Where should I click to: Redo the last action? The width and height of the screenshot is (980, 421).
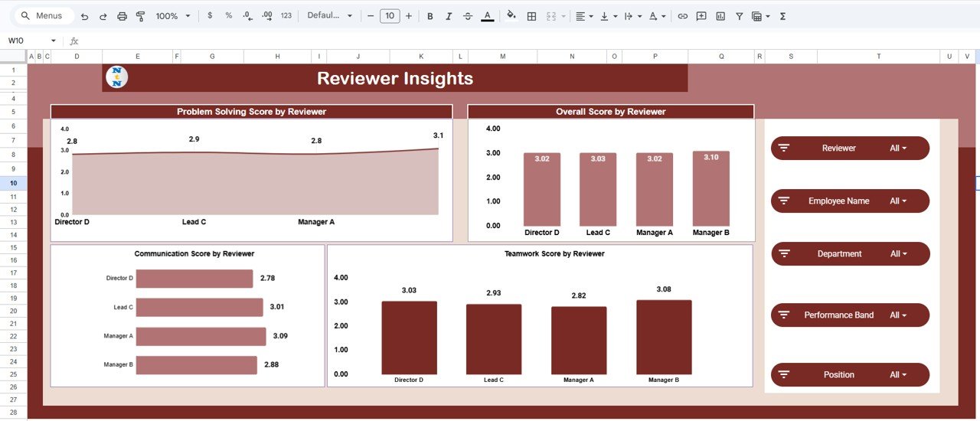(103, 16)
